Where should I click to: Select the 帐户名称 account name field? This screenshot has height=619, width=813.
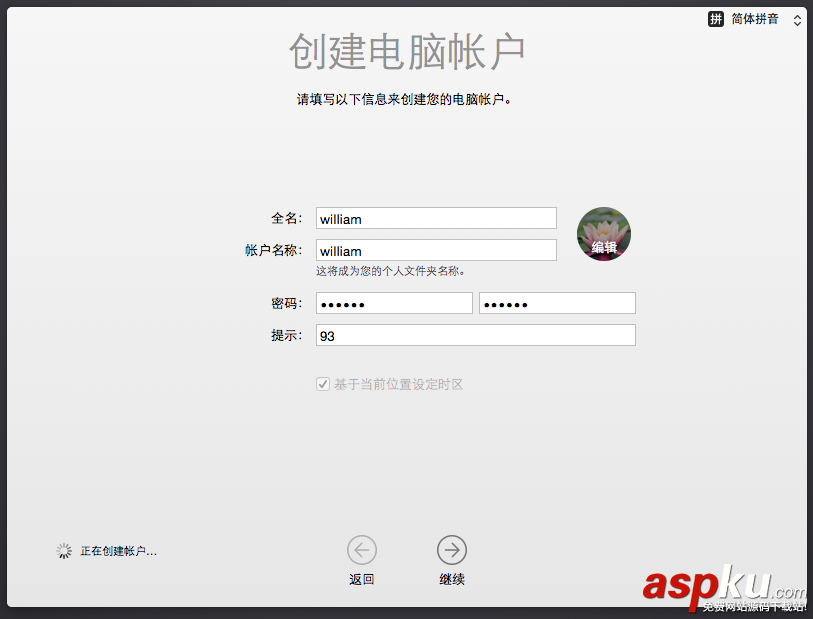pos(435,250)
